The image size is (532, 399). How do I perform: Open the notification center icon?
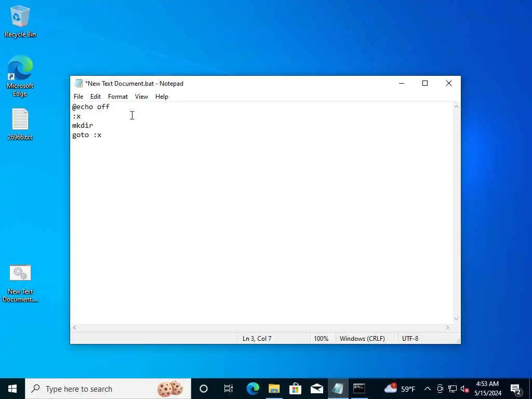[516, 389]
